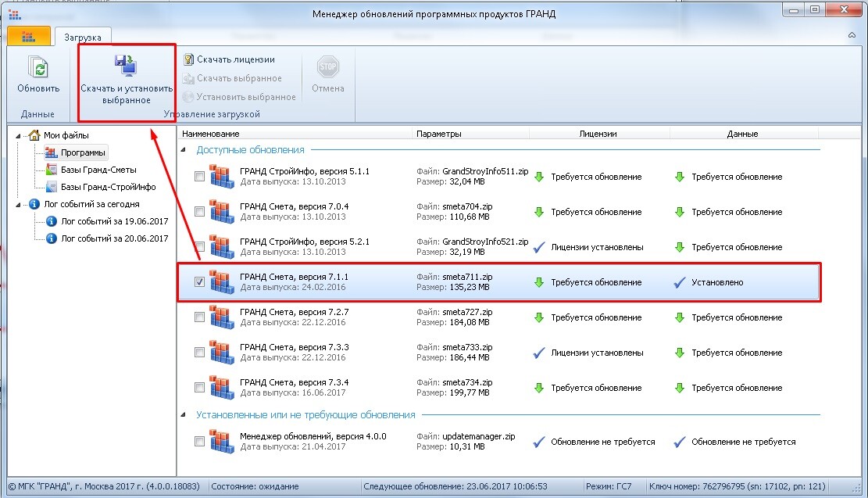Select Мои файлы in the tree
868x498 pixels.
coord(66,135)
